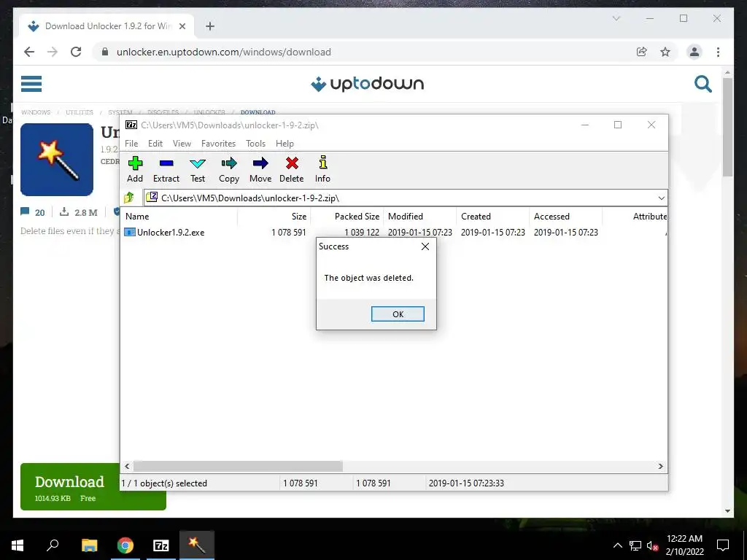Viewport: 747px width, 560px height.
Task: Show hidden system tray icons
Action: tap(617, 545)
